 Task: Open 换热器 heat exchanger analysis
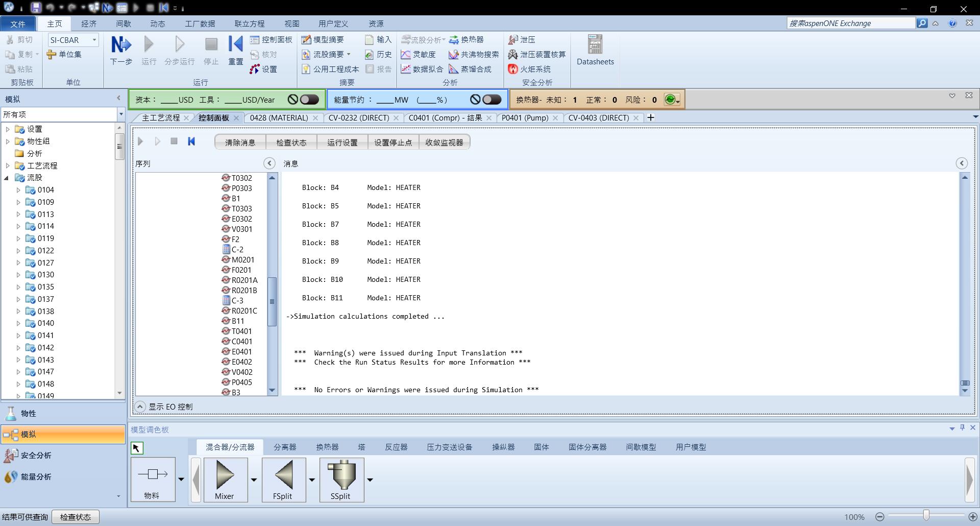pyautogui.click(x=466, y=39)
